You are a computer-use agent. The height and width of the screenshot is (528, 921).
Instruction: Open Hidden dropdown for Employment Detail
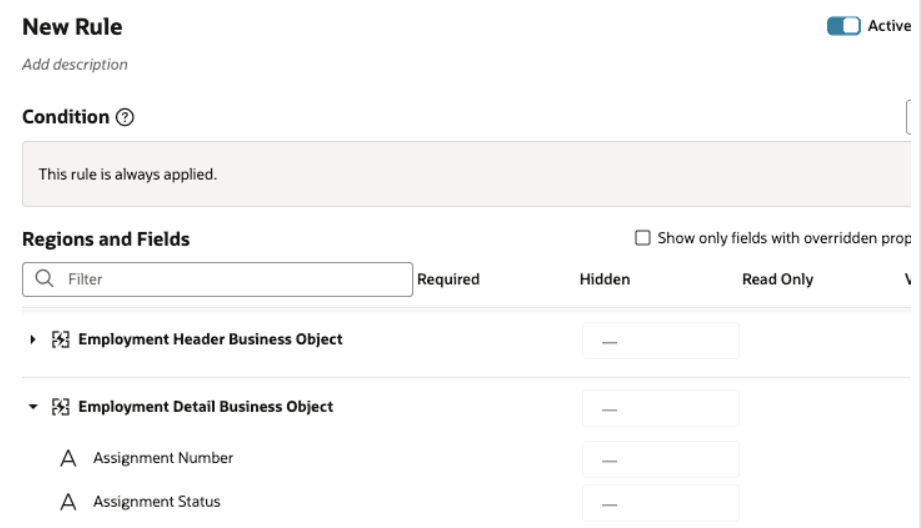[x=660, y=408]
